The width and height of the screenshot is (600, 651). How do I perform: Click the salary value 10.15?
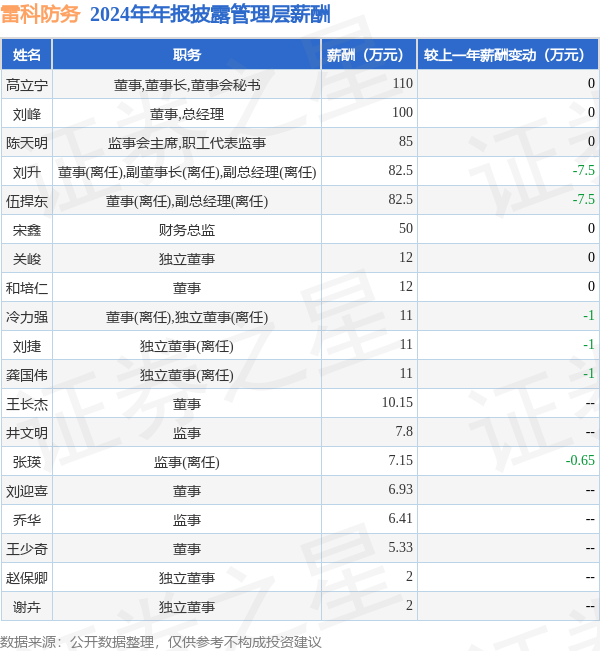pyautogui.click(x=397, y=402)
